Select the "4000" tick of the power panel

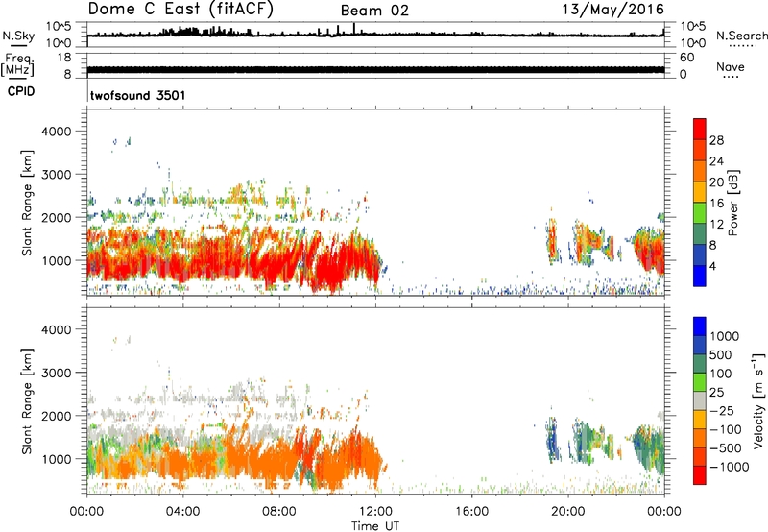[56, 132]
